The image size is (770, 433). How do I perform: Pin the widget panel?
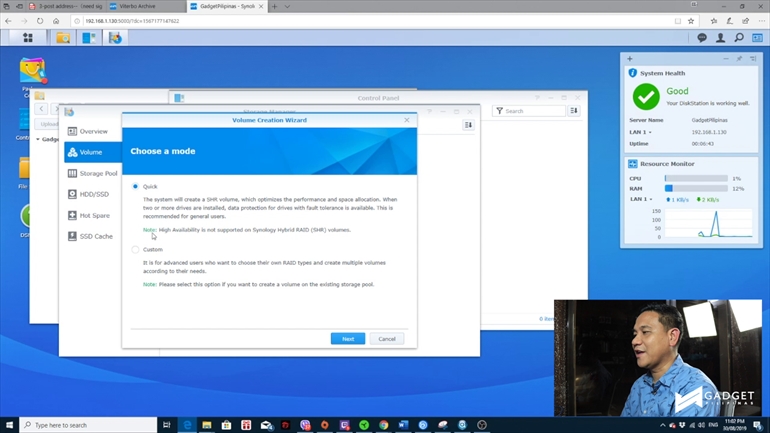(739, 58)
